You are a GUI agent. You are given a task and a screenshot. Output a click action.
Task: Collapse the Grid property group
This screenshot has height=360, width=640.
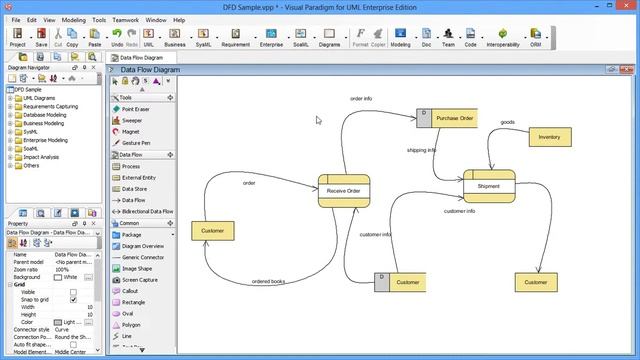tap(10, 284)
